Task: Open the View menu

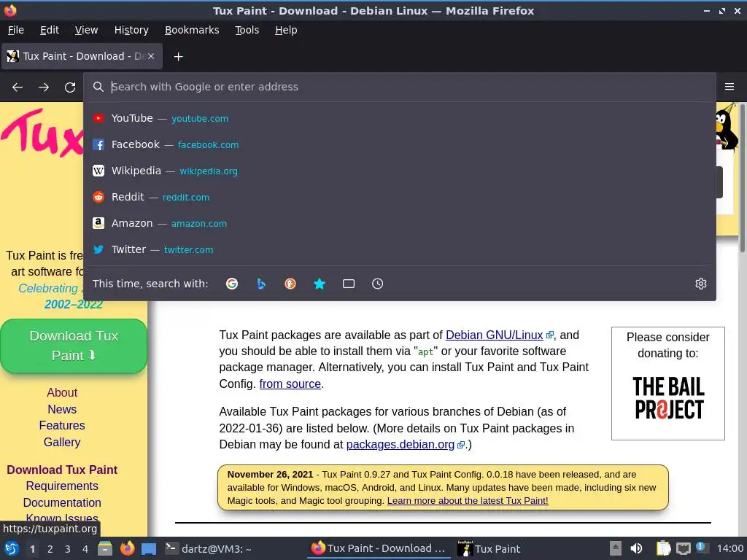Action: (x=86, y=30)
